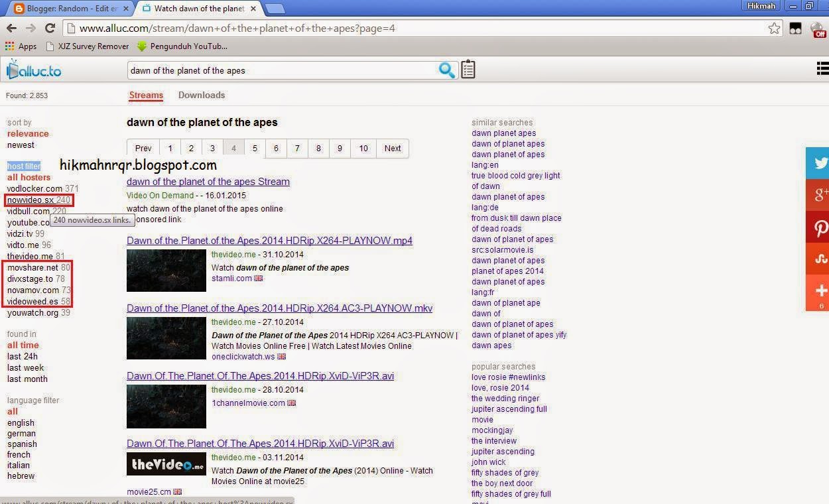
Task: Reload the page with refresh icon
Action: point(50,28)
